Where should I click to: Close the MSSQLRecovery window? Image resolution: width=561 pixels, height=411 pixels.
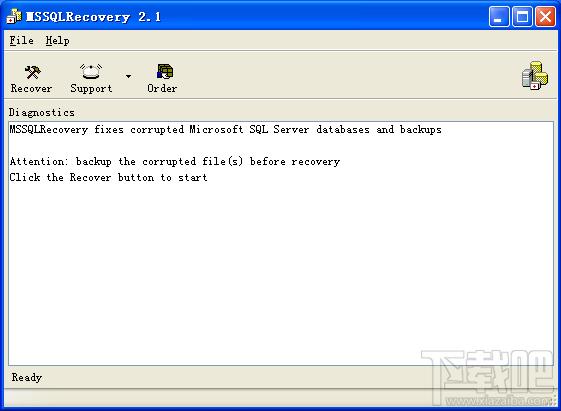545,16
